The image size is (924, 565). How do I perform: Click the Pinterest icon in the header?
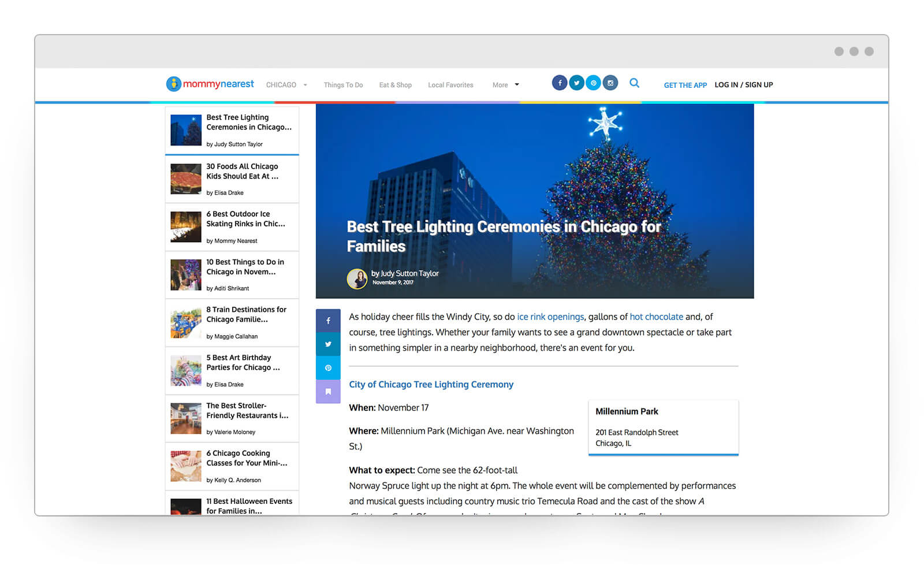[x=593, y=83]
